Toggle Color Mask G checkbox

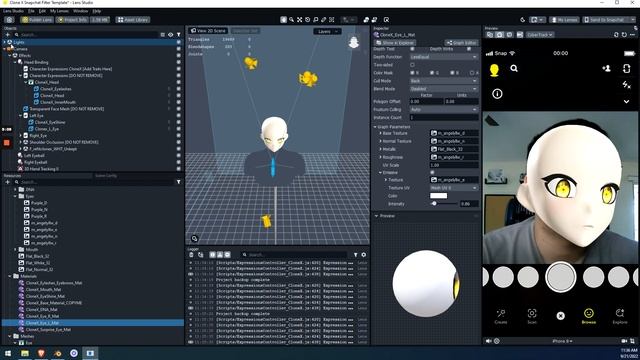(x=432, y=73)
